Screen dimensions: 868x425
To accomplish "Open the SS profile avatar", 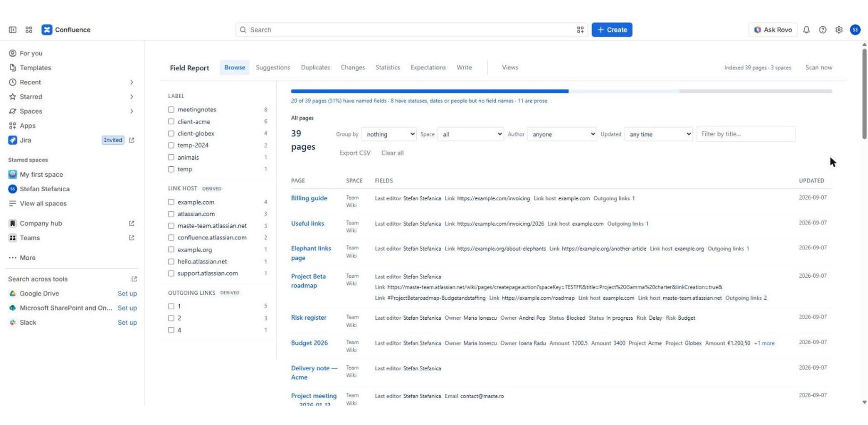I will 855,30.
